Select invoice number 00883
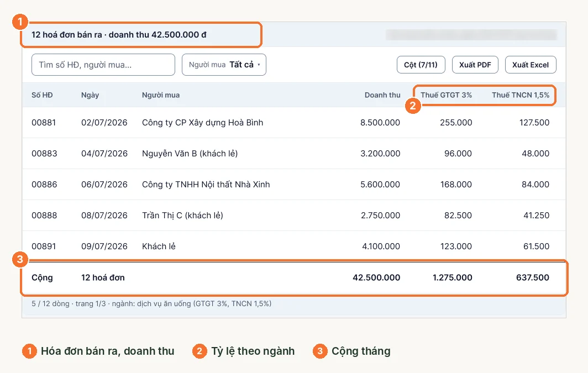Image resolution: width=588 pixels, height=373 pixels. (44, 153)
